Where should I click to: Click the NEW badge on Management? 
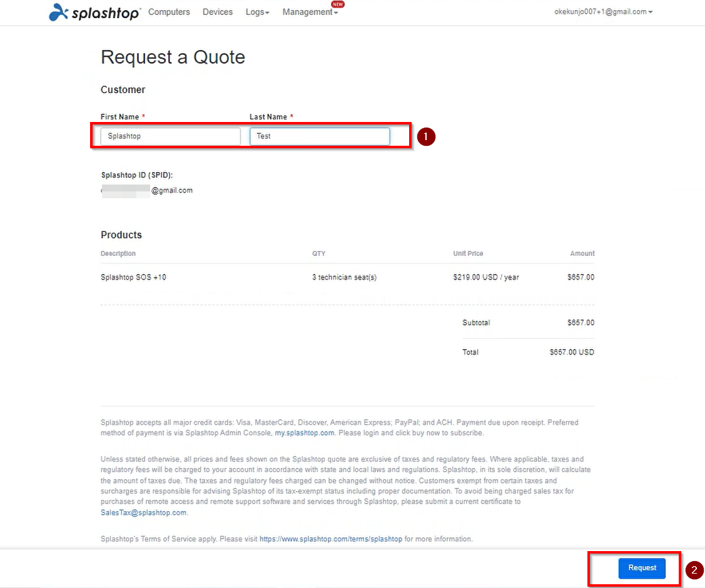click(338, 4)
